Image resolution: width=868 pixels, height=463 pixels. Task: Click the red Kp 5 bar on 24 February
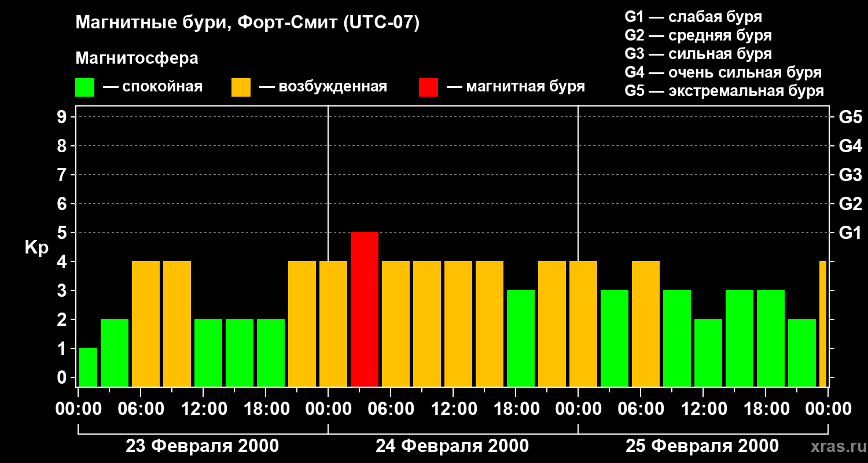pyautogui.click(x=365, y=309)
